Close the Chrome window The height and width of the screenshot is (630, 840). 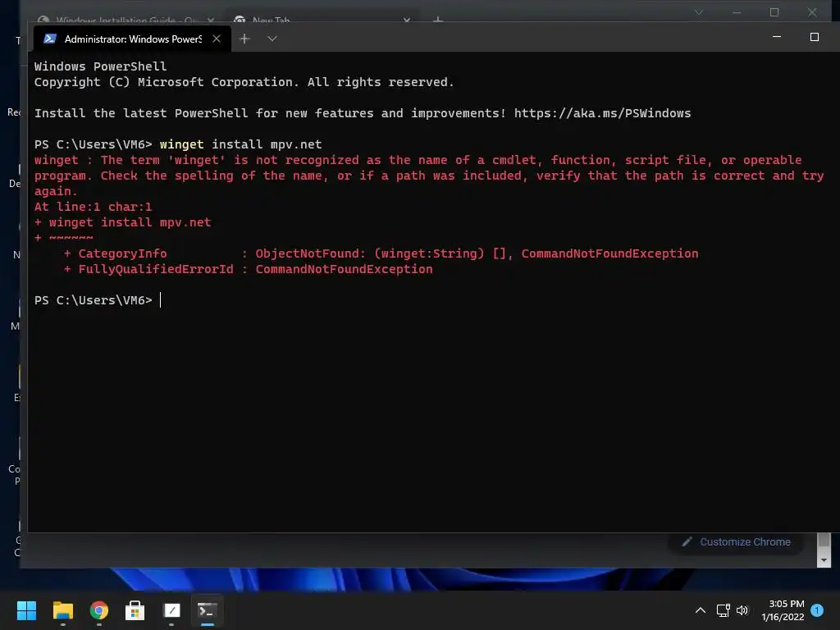(812, 12)
